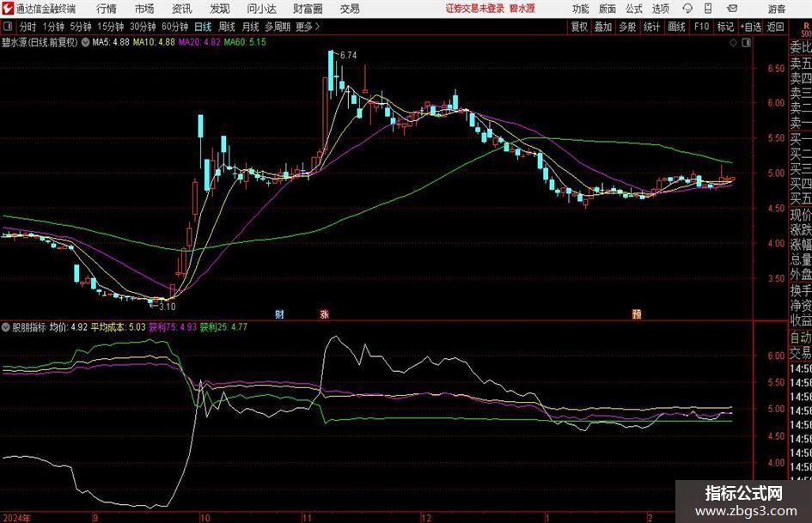The height and width of the screenshot is (523, 812).
Task: Open the 版面 menu
Action: click(x=607, y=9)
